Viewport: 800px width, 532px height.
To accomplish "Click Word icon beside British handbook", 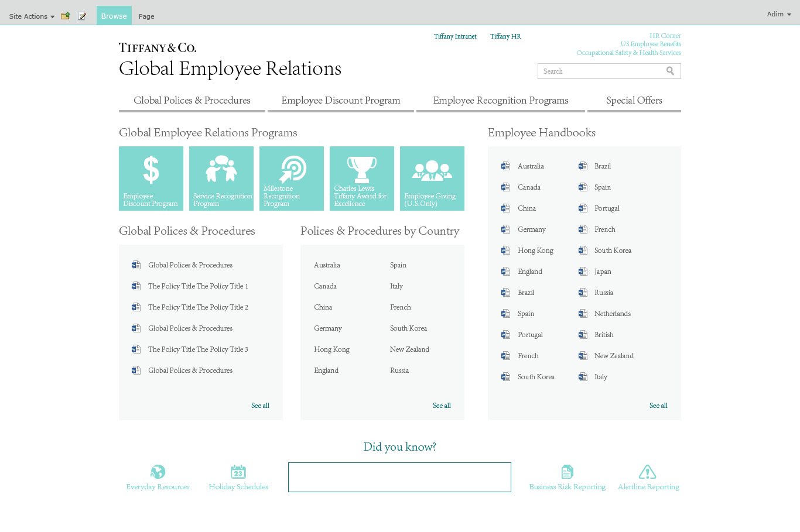I will click(583, 335).
